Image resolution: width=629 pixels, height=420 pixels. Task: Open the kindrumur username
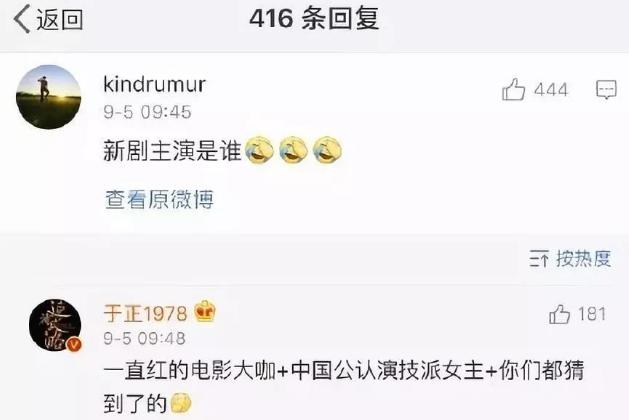coord(154,84)
